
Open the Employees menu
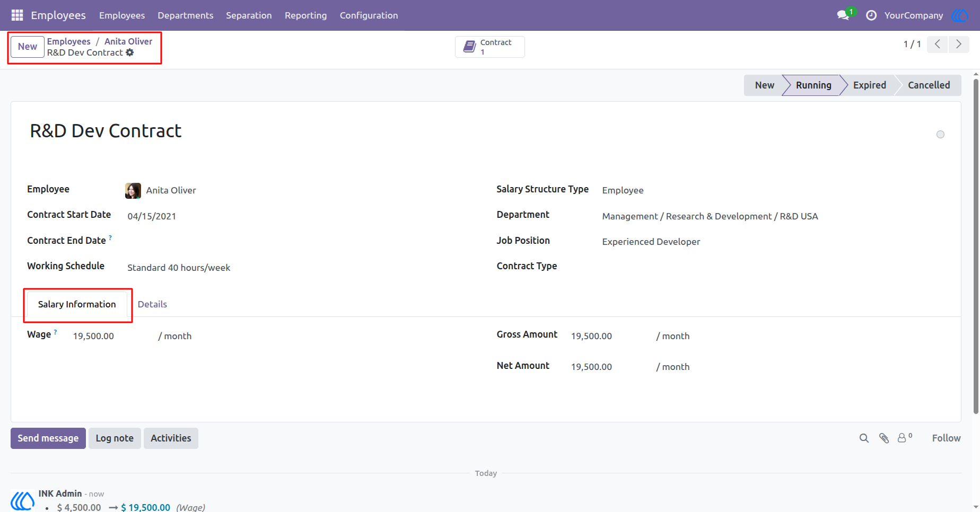click(122, 15)
